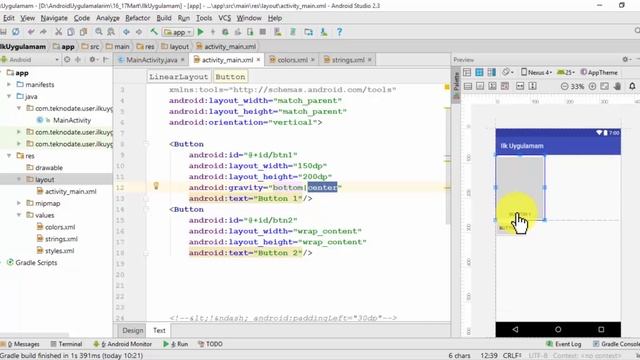Click the Scroll from Source target icon

67,60
